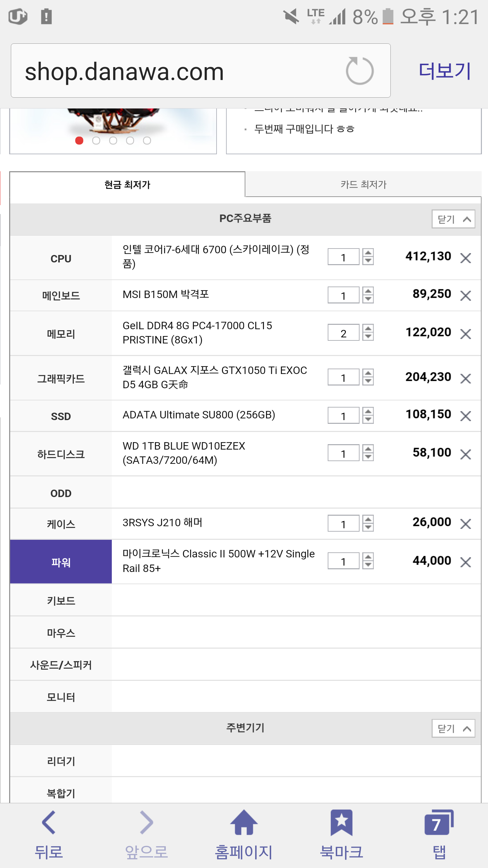Viewport: 488px width, 868px height.
Task: Go to homepage via house icon
Action: [244, 823]
